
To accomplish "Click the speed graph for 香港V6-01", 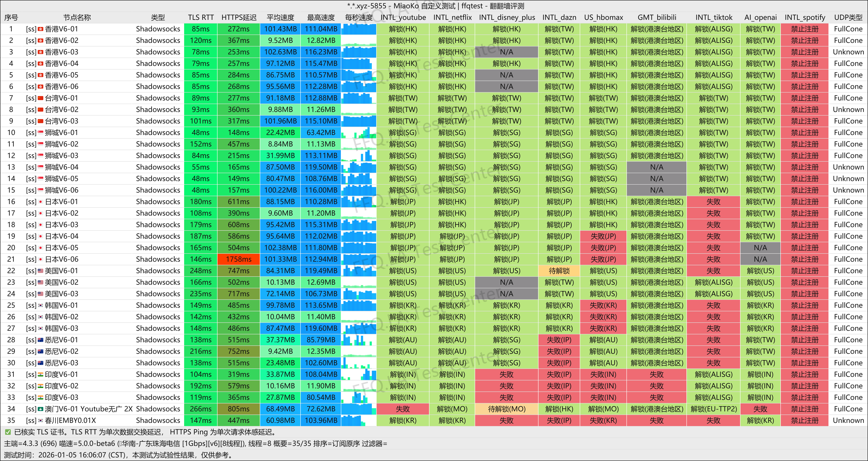I will point(359,29).
